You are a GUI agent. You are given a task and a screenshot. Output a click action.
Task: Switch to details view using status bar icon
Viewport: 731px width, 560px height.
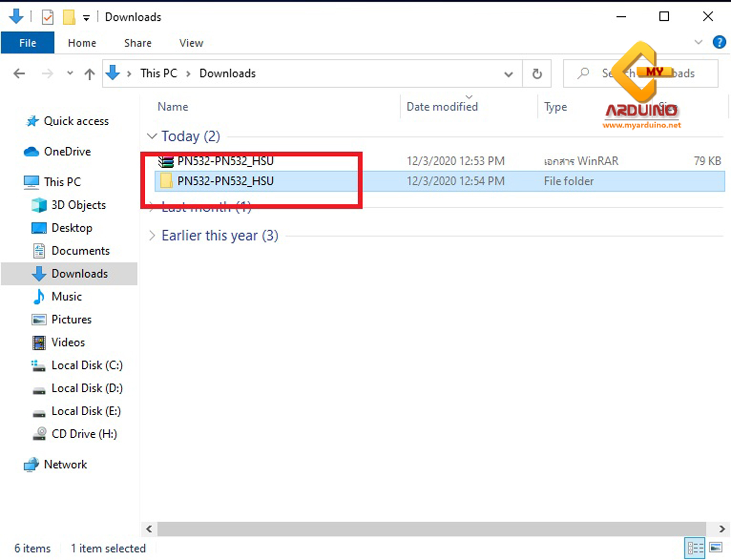695,548
